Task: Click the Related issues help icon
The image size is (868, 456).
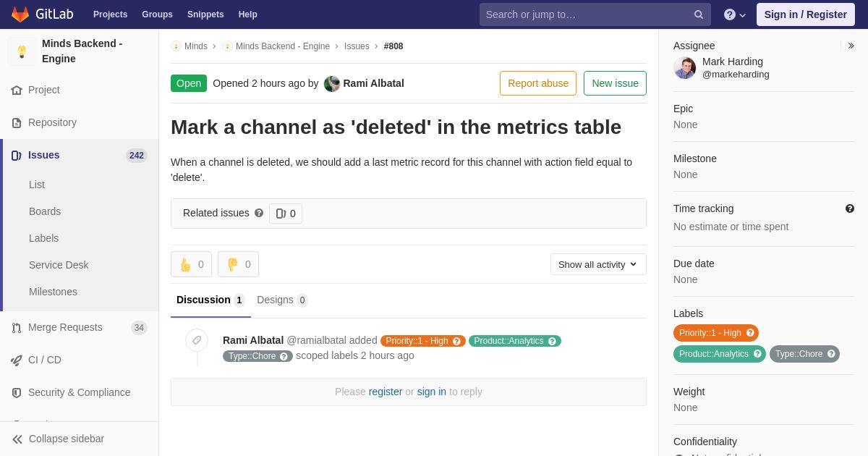Action: [x=259, y=214]
